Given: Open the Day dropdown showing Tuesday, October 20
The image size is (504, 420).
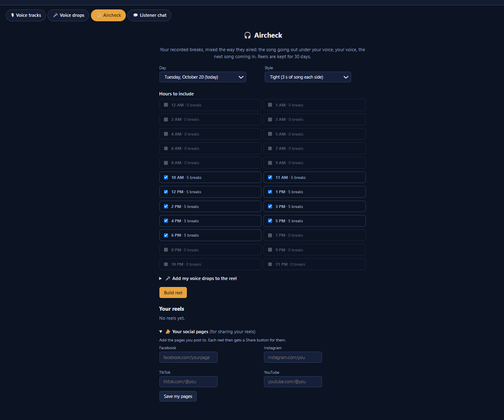Looking at the screenshot, I should coord(202,77).
